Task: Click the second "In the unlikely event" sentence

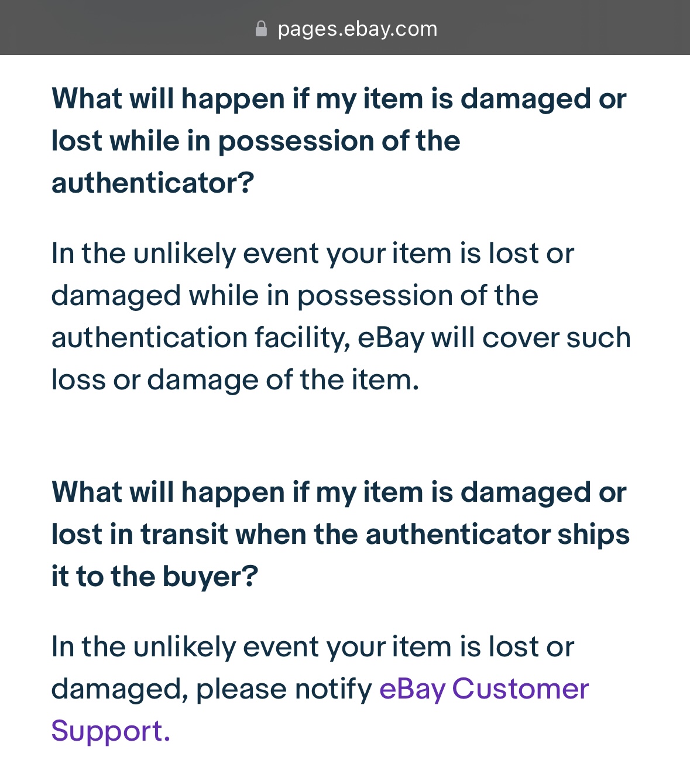Action: click(313, 647)
